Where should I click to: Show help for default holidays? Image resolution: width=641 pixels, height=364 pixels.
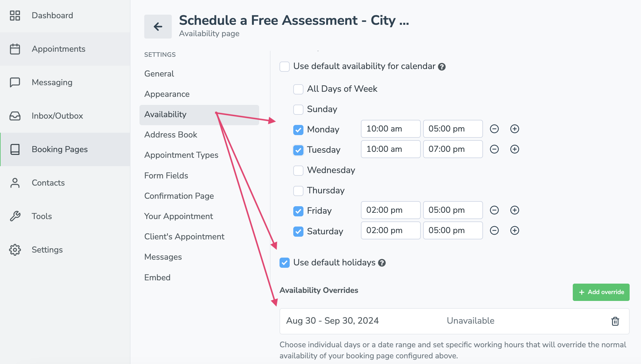[382, 263]
